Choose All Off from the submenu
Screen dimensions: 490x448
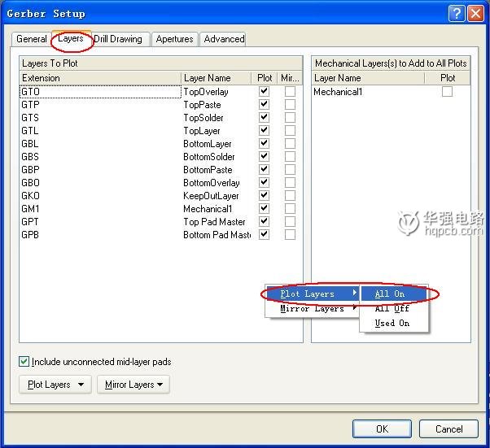point(392,308)
